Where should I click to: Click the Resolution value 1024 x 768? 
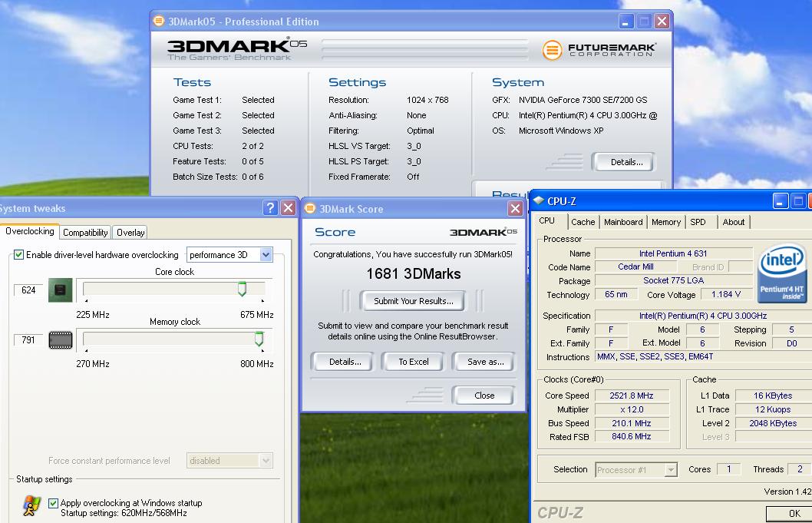[427, 100]
